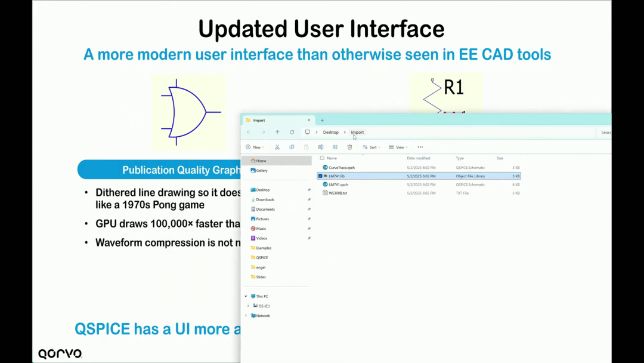
Task: Click the LM741.lib file icon
Action: click(x=326, y=176)
